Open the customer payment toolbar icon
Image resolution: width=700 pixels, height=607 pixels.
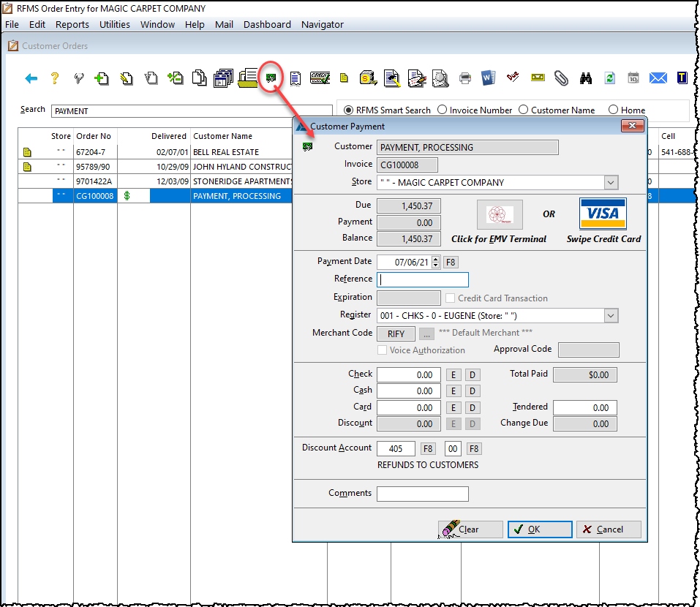pos(271,78)
